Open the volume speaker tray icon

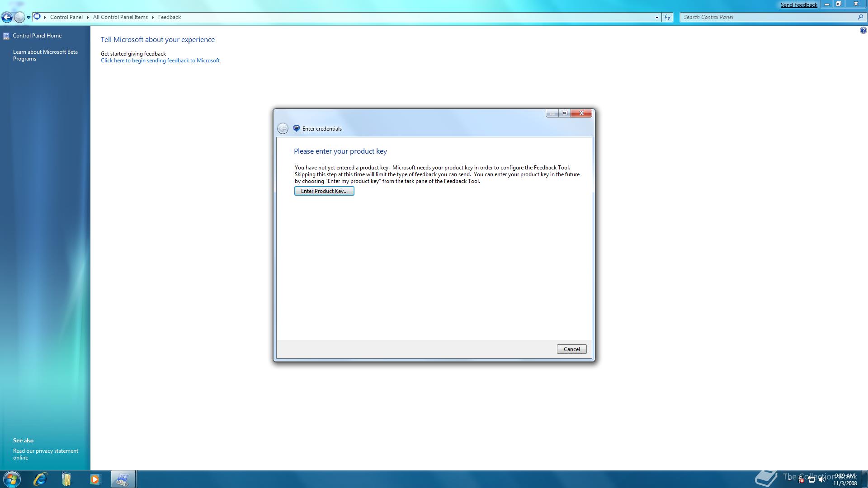point(822,480)
